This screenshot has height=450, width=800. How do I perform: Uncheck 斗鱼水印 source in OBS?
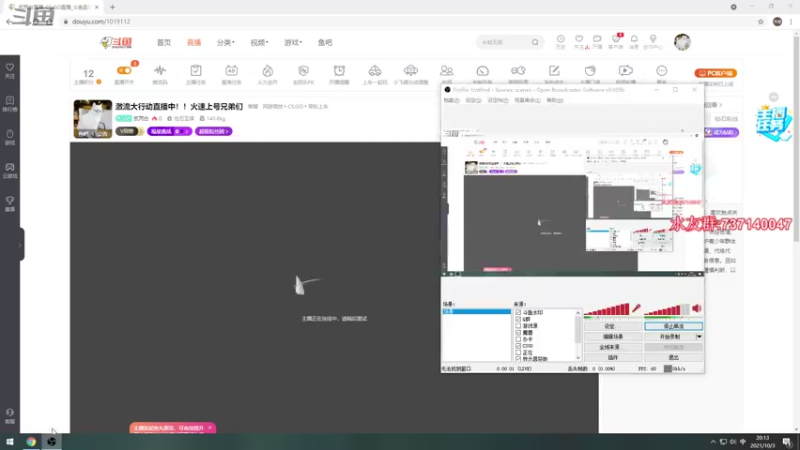pos(518,312)
